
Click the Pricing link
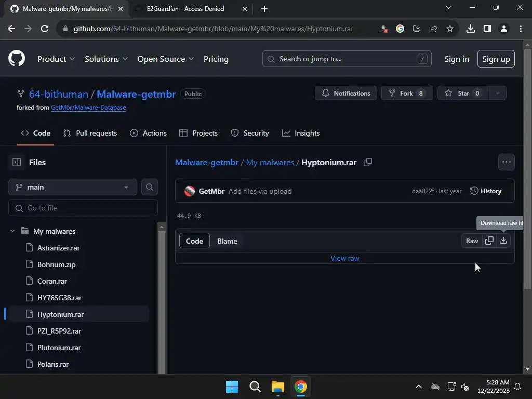click(216, 59)
